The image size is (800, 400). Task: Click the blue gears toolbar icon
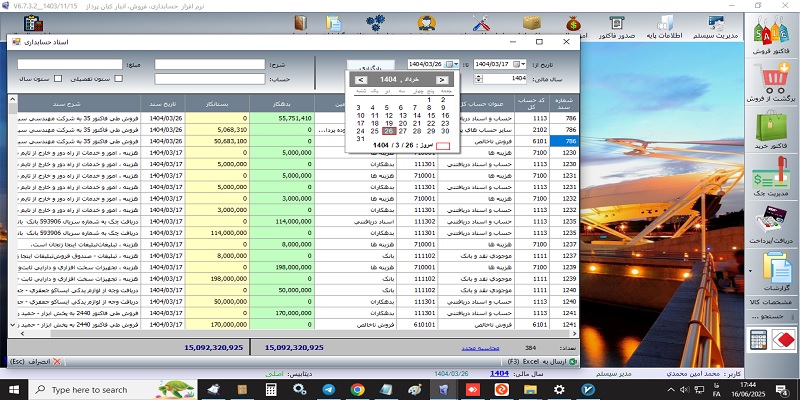[x=376, y=24]
